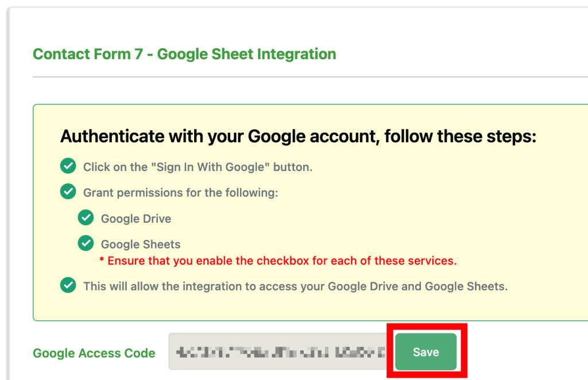
Task: Click the blurred access code text
Action: [x=280, y=352]
